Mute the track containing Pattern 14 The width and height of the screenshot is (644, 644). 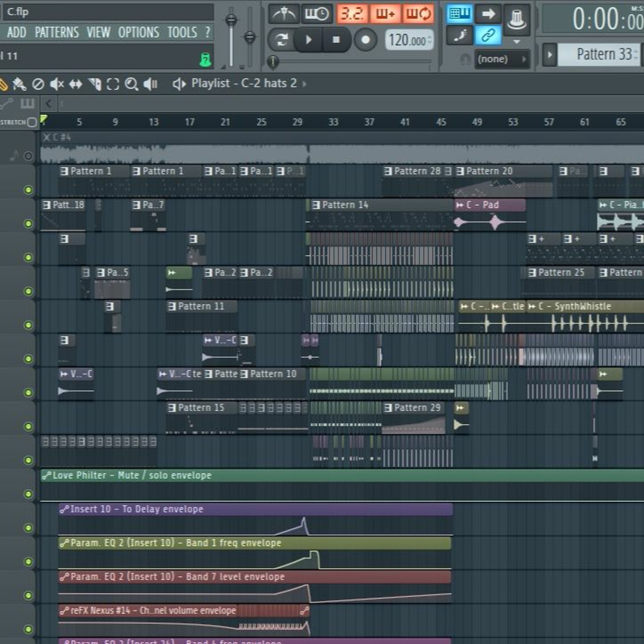[x=29, y=223]
